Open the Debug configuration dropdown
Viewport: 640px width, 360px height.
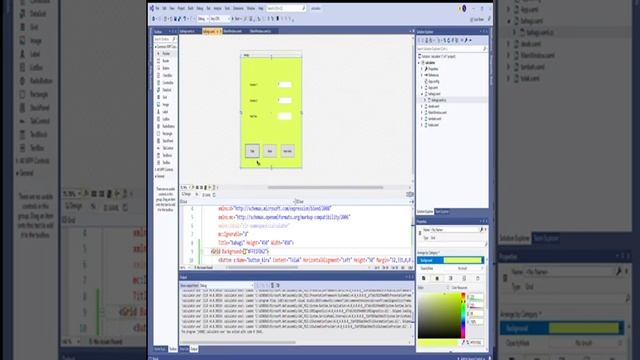[x=203, y=19]
